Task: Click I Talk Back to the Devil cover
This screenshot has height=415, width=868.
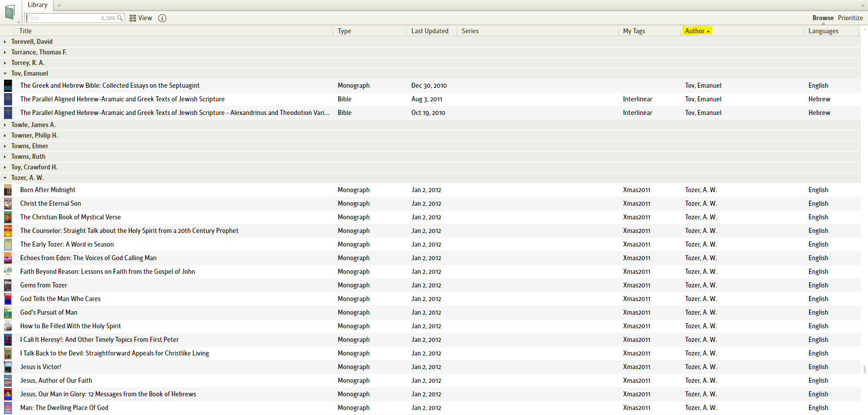Action: 8,353
